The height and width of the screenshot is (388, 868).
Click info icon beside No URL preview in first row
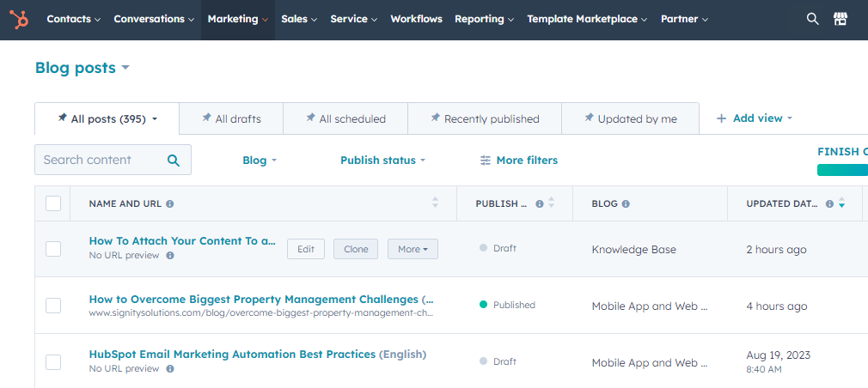(x=170, y=256)
